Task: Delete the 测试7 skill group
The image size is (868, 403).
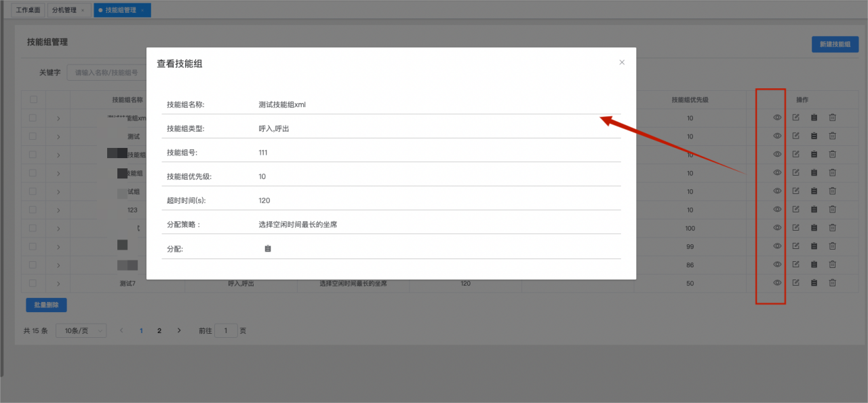Action: coord(832,283)
